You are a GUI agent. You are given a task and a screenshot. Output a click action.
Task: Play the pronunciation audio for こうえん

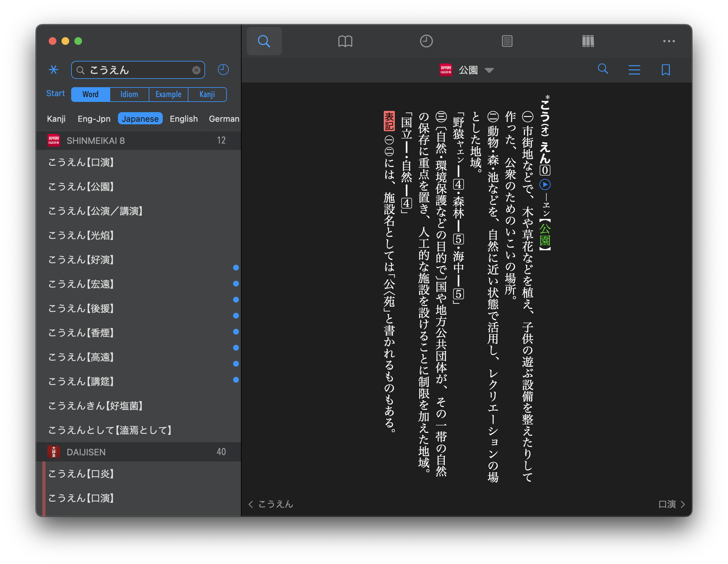click(x=545, y=184)
